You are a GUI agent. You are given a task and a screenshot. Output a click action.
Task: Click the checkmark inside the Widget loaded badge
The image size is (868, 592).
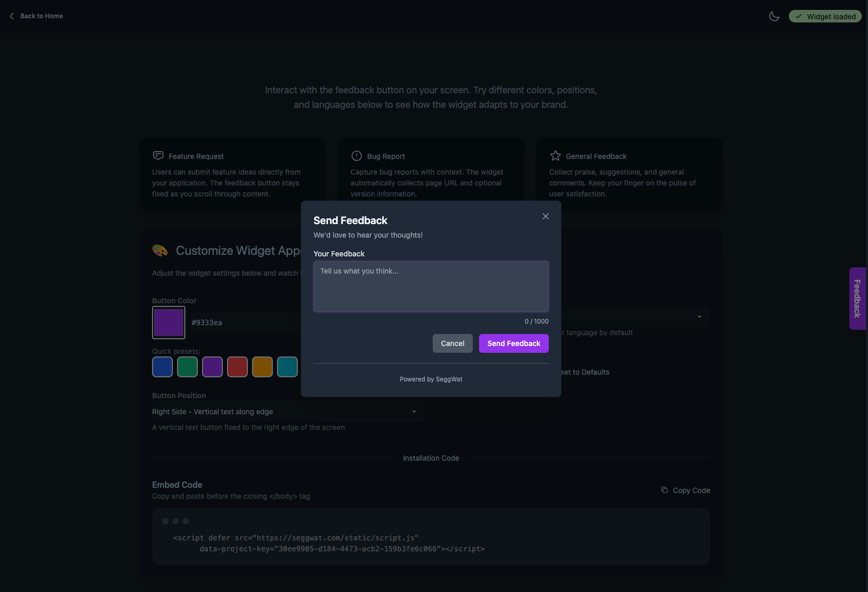coord(799,16)
